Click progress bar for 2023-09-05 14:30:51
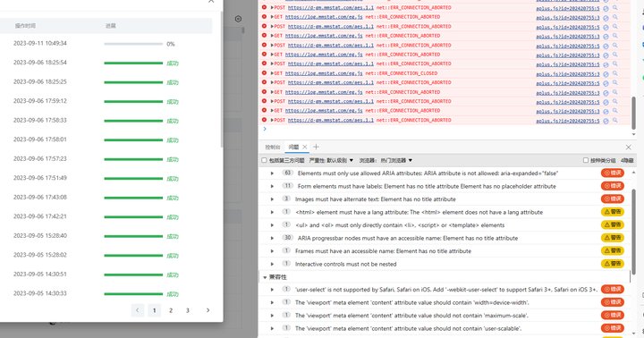644x338 pixels. click(x=133, y=275)
